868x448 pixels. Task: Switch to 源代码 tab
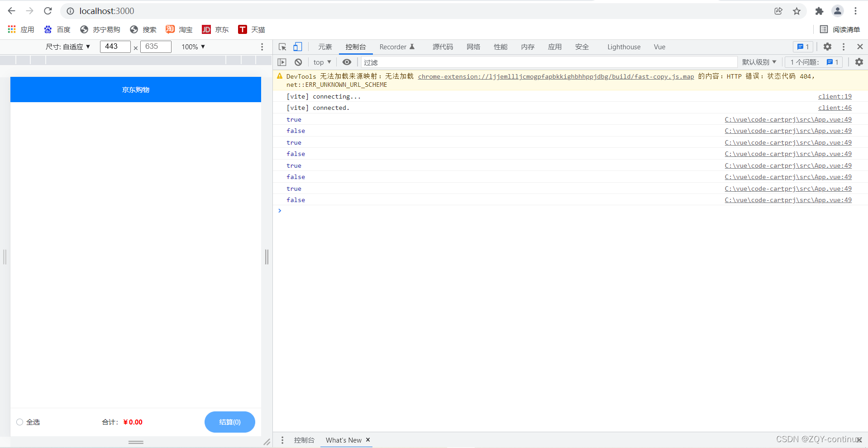443,47
